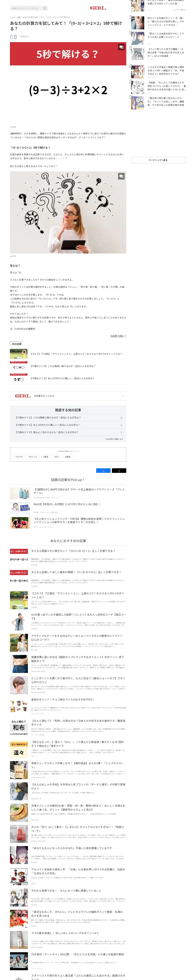Open Matt流 本気のしみ対策 pickup thumbnail
This screenshot has width=196, height=980.
20,508
